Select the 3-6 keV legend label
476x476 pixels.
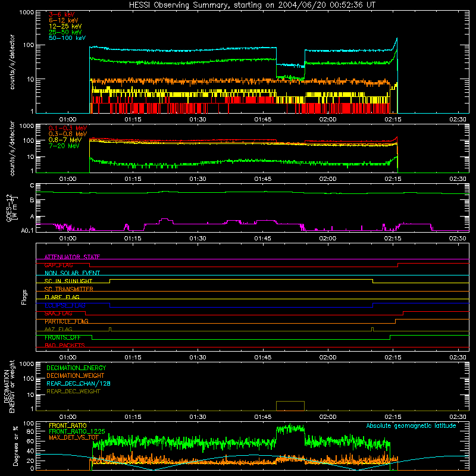[x=62, y=14]
